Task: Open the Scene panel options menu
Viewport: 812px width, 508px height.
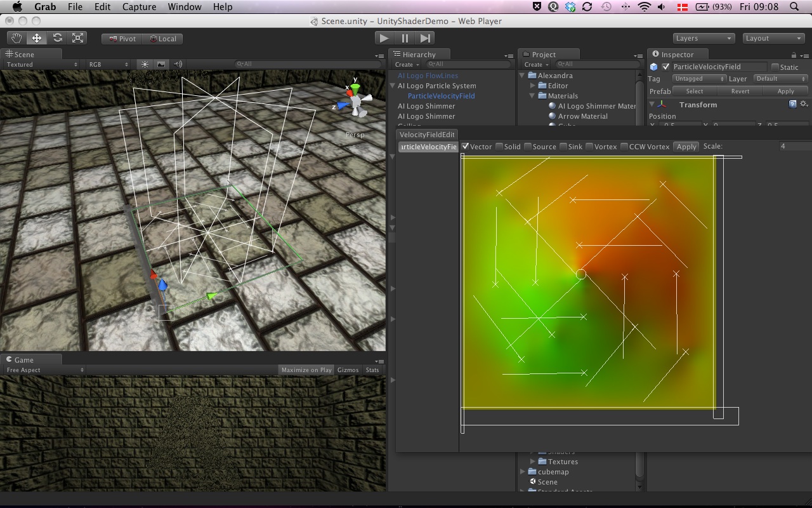Action: [379, 56]
